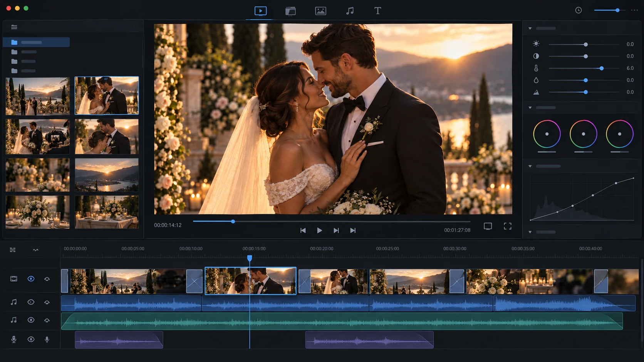Viewport: 644px width, 362px height.
Task: Enter fullscreen preview mode
Action: click(508, 226)
